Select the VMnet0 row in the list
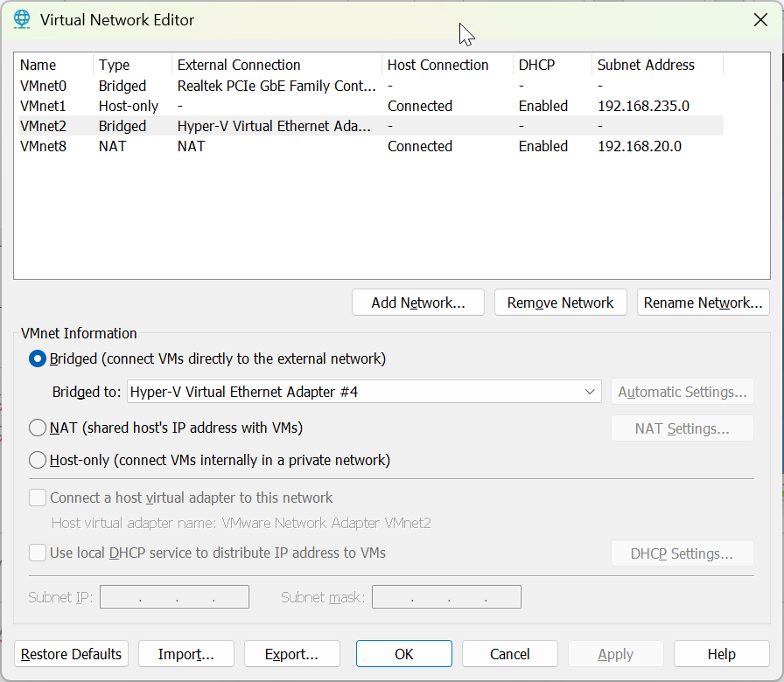 pos(43,86)
